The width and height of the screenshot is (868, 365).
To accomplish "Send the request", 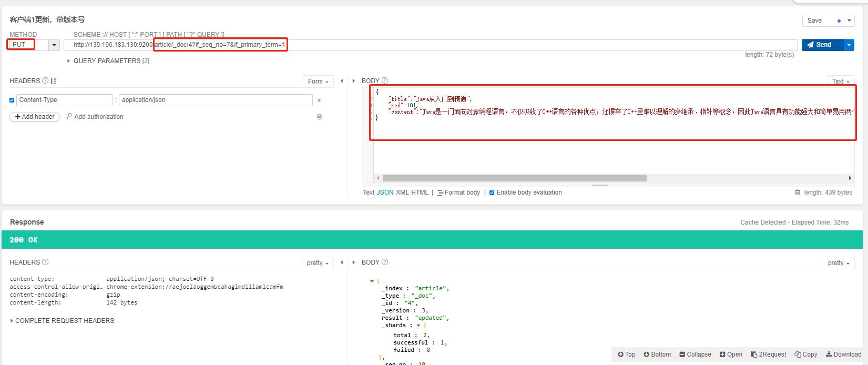I will (x=822, y=45).
